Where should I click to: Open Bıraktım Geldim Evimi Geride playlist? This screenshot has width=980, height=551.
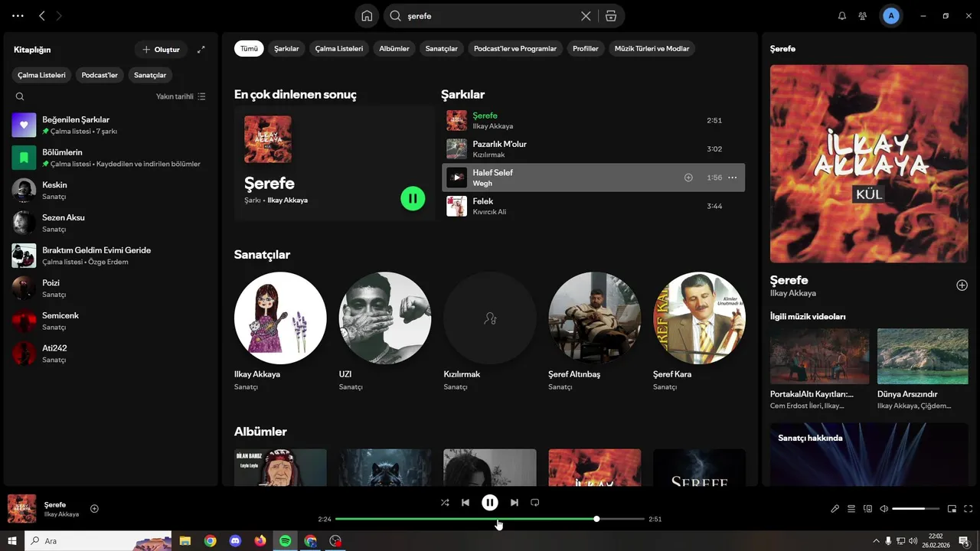pyautogui.click(x=111, y=256)
